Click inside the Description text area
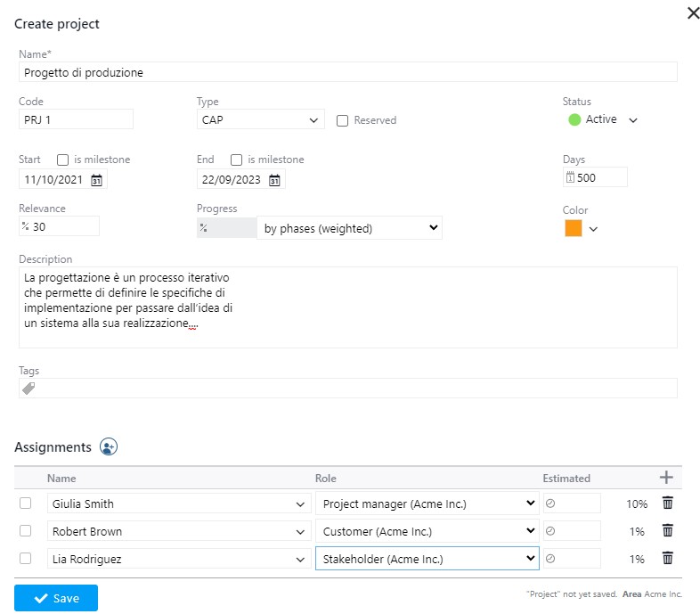700x614 pixels. (x=347, y=307)
